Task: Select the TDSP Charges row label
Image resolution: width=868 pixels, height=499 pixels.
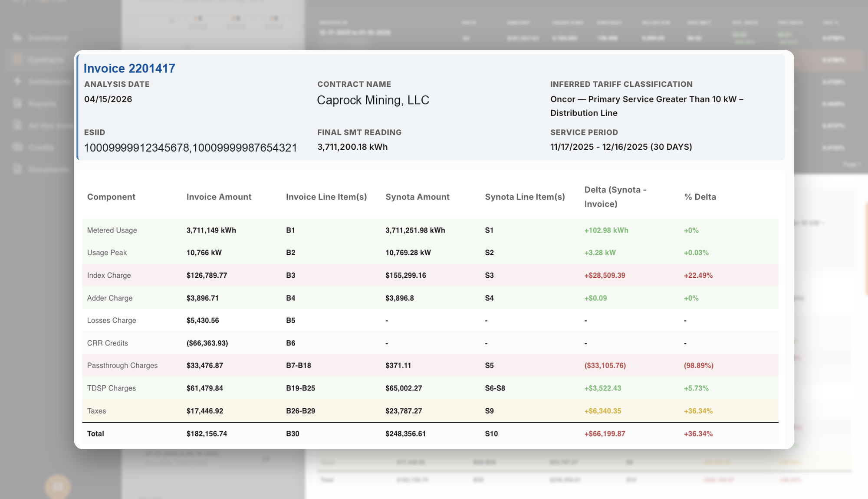Action: tap(112, 388)
